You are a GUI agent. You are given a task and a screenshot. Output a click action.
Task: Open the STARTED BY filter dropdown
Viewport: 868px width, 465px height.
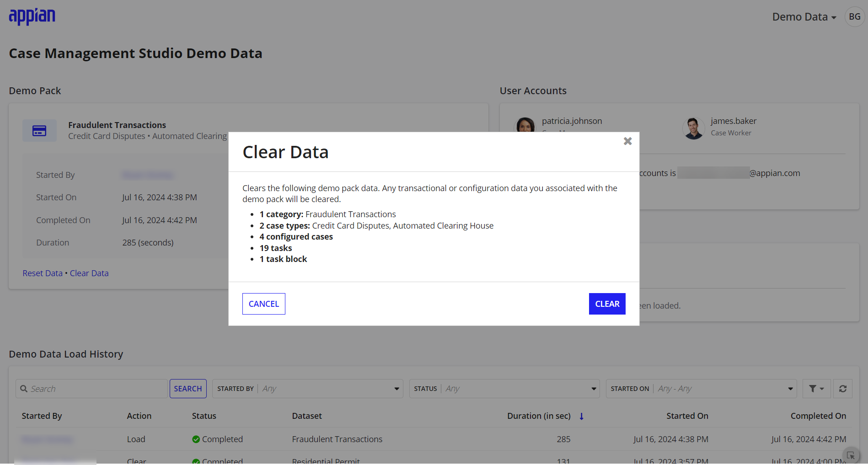click(x=308, y=389)
